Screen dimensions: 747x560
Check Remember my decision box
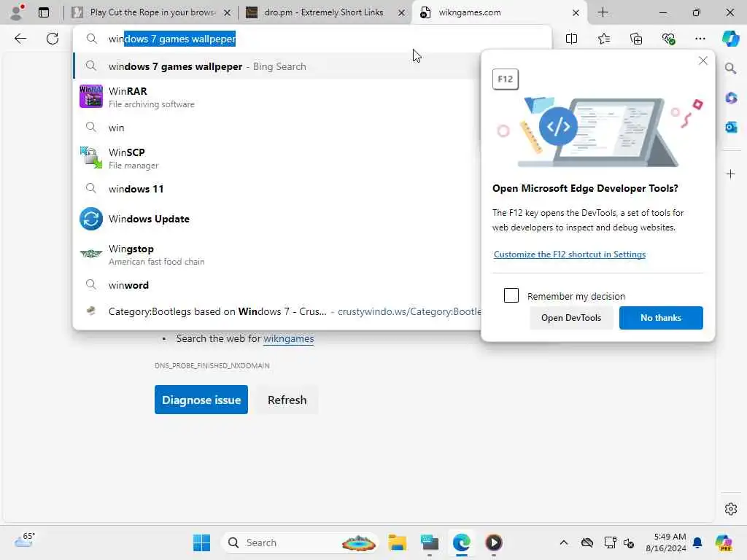coord(511,295)
